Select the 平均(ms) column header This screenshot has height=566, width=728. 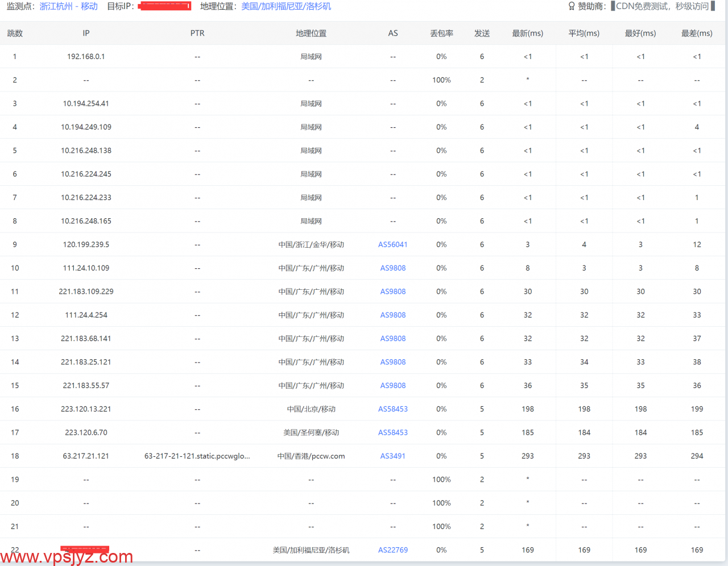pyautogui.click(x=584, y=34)
